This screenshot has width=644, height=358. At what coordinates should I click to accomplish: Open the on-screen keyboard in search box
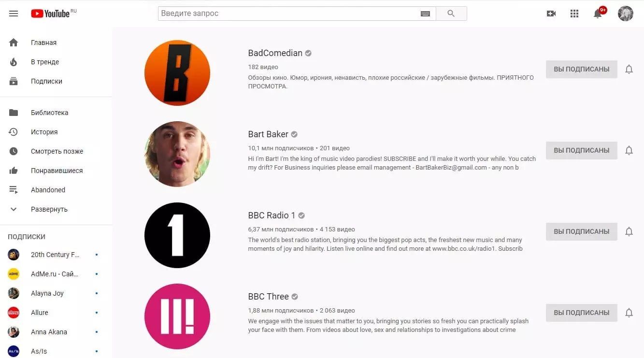(x=425, y=14)
